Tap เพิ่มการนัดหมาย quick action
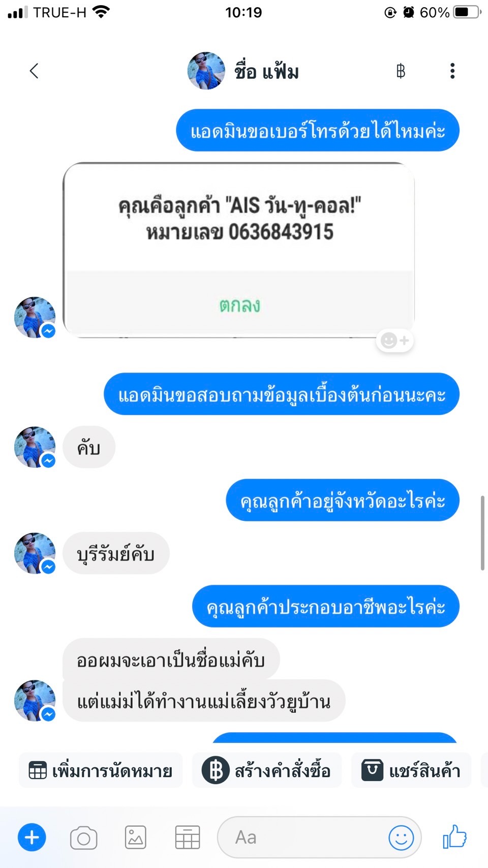Screen dimensions: 488x868 tap(101, 770)
